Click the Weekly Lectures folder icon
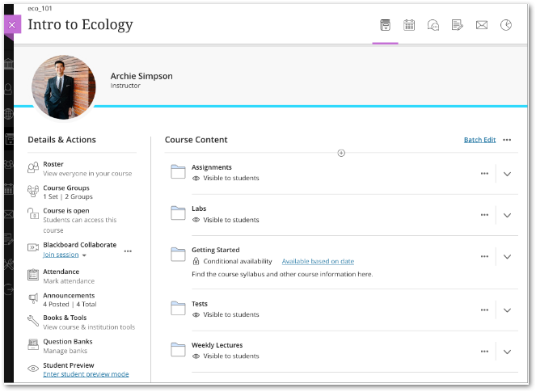 coord(178,349)
